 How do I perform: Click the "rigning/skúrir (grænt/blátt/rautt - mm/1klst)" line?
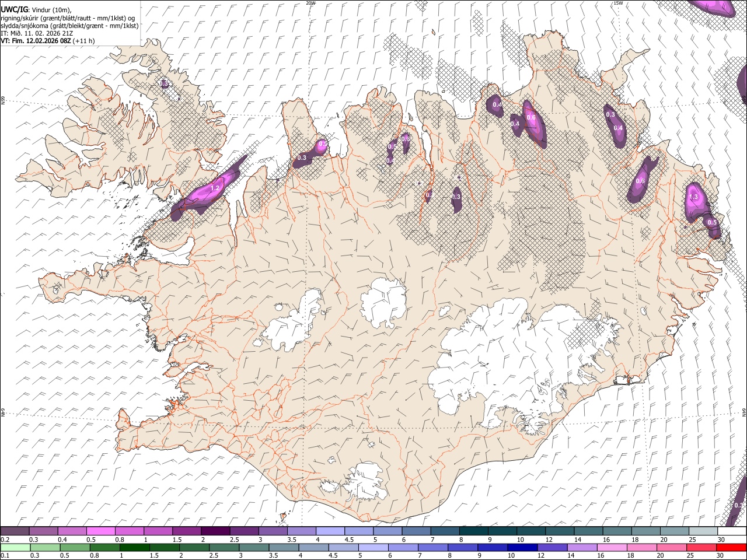point(64,17)
